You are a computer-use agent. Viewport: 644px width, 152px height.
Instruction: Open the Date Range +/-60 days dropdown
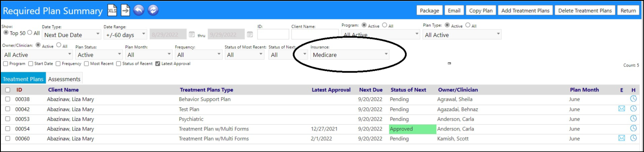[125, 35]
